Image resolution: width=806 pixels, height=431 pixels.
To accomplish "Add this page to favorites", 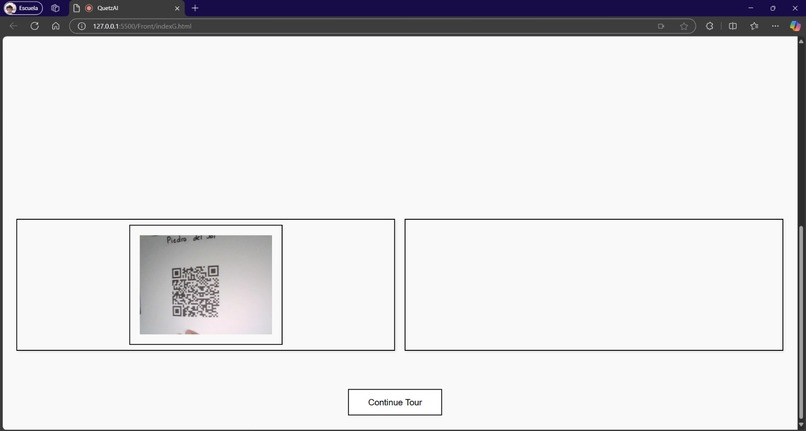I will click(x=684, y=26).
